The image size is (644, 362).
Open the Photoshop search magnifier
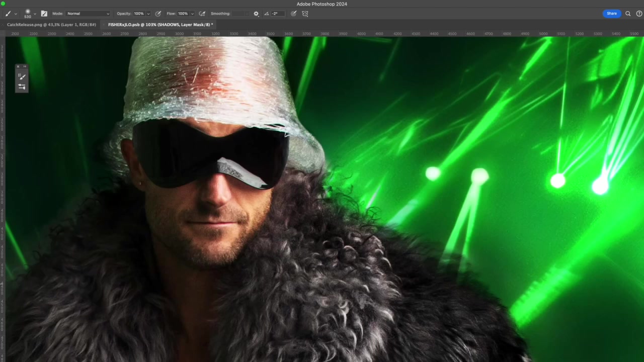point(628,14)
